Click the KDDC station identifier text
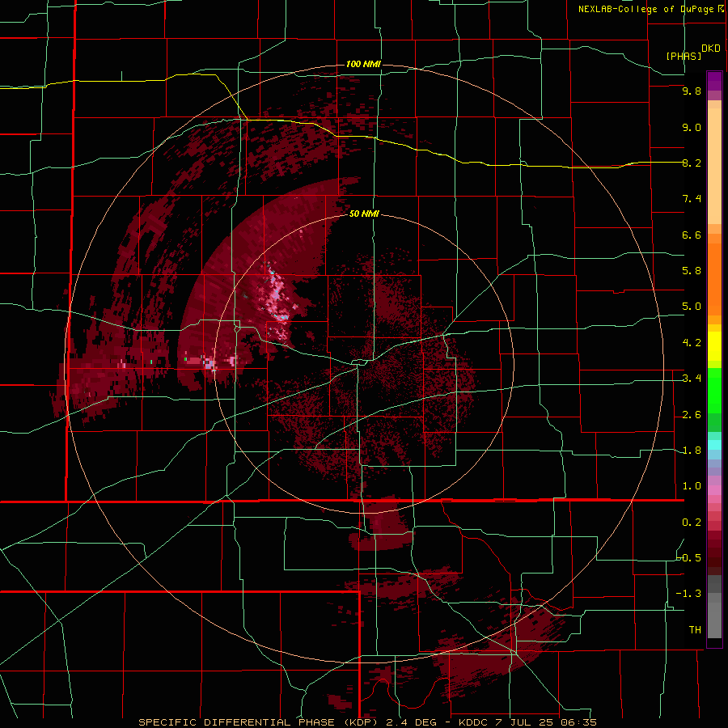 tap(472, 722)
